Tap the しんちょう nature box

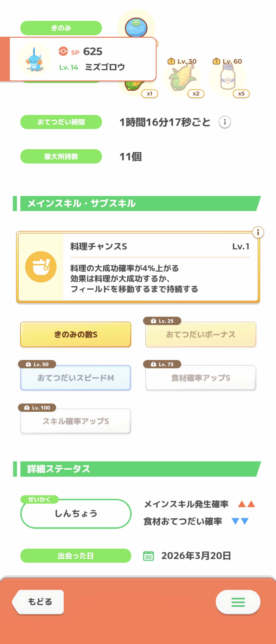click(76, 514)
